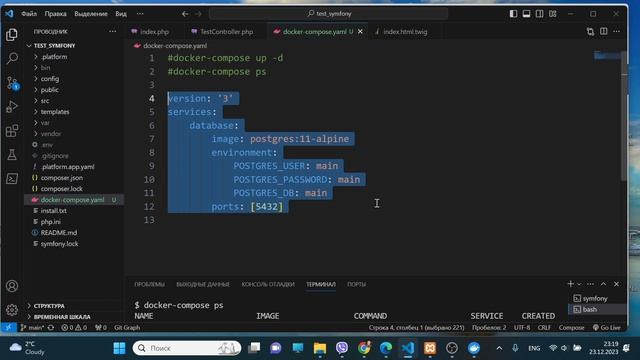Click the test_symfony command center search box

329,13
